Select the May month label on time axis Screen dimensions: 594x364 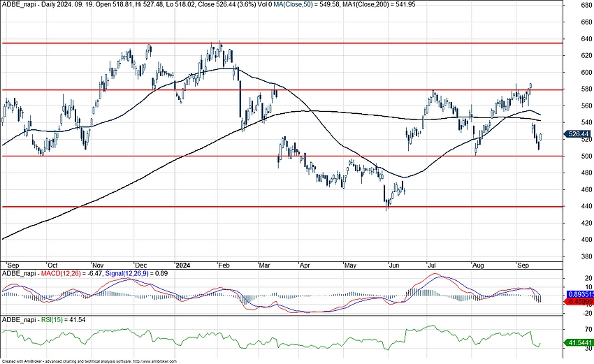350,265
